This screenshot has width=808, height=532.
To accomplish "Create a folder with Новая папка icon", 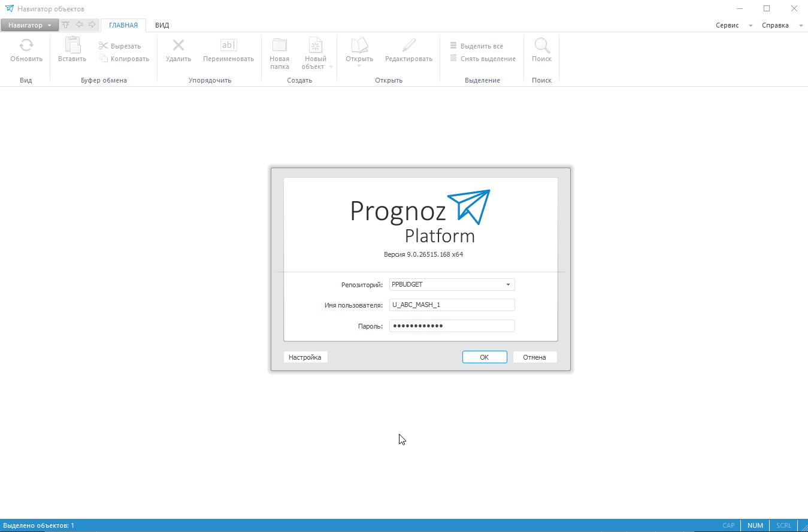I will click(x=280, y=45).
